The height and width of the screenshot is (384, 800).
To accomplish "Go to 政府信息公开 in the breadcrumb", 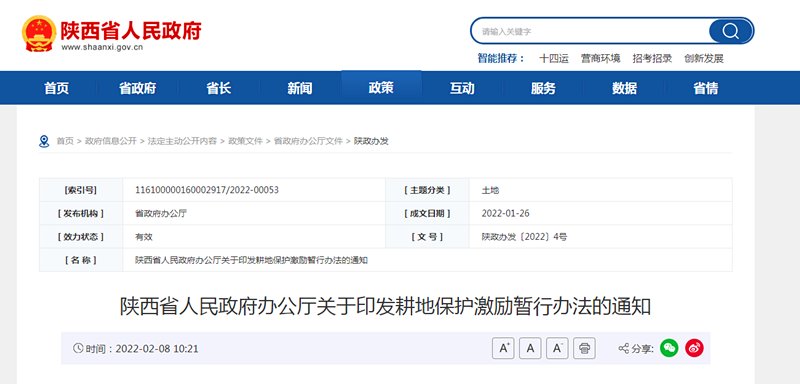I will pyautogui.click(x=111, y=141).
